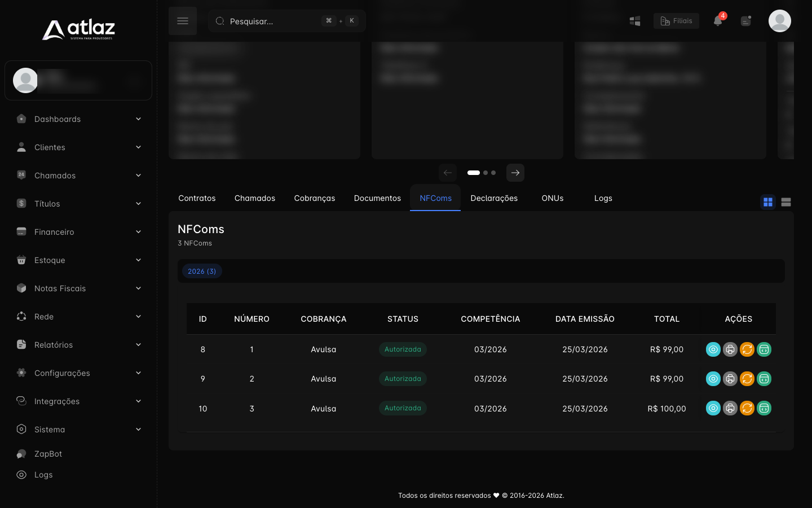The image size is (812, 508).
Task: Open the ONUs tab
Action: (x=553, y=198)
